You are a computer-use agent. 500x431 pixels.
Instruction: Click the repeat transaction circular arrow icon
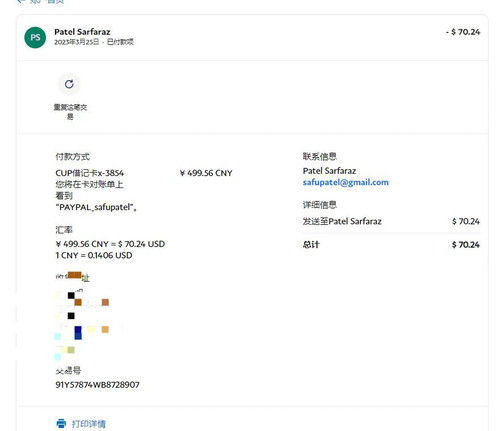tap(69, 84)
